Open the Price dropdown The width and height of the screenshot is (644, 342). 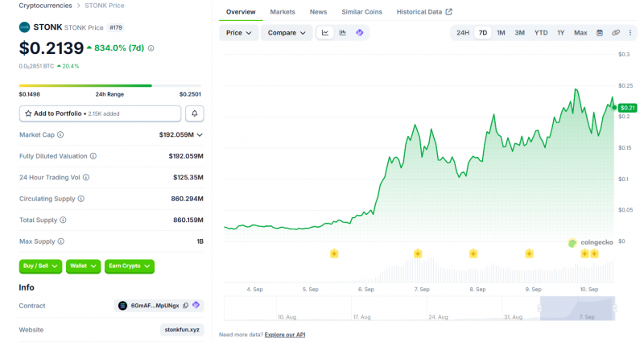(238, 33)
